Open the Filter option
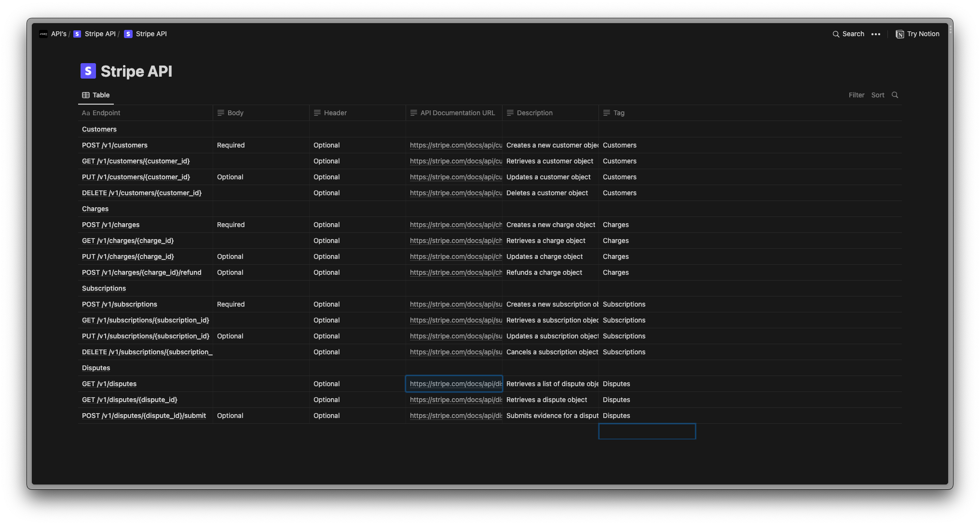 pos(857,95)
